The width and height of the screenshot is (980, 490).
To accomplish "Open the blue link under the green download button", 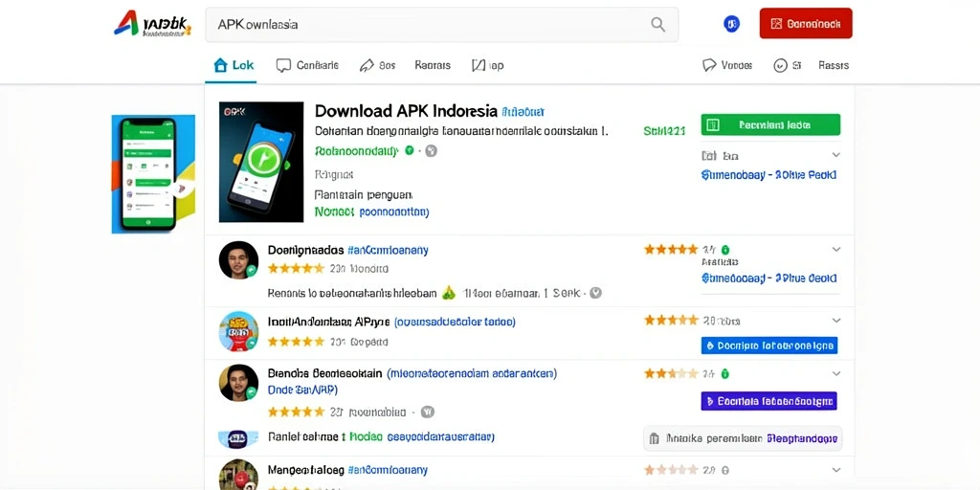I will pos(769,175).
